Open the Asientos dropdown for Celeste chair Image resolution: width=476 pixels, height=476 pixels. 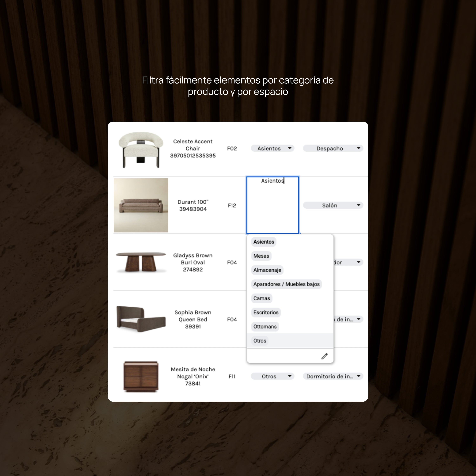pos(272,148)
